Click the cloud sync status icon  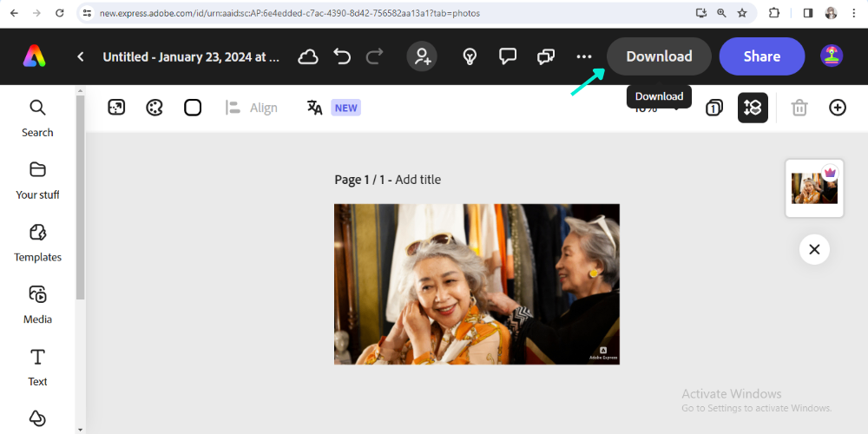coord(308,56)
